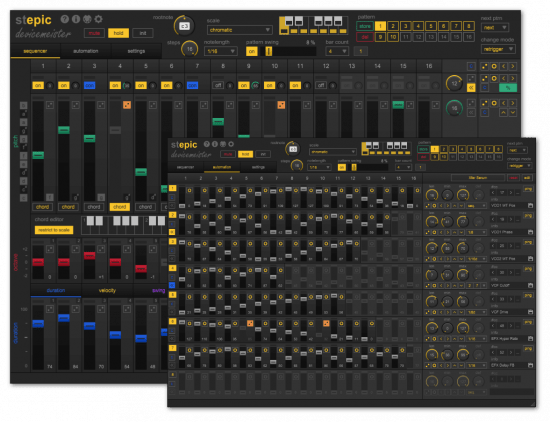Image resolution: width=550 pixels, height=422 pixels.
Task: Click ring reset icon in gate row controls
Action: tap(494, 78)
